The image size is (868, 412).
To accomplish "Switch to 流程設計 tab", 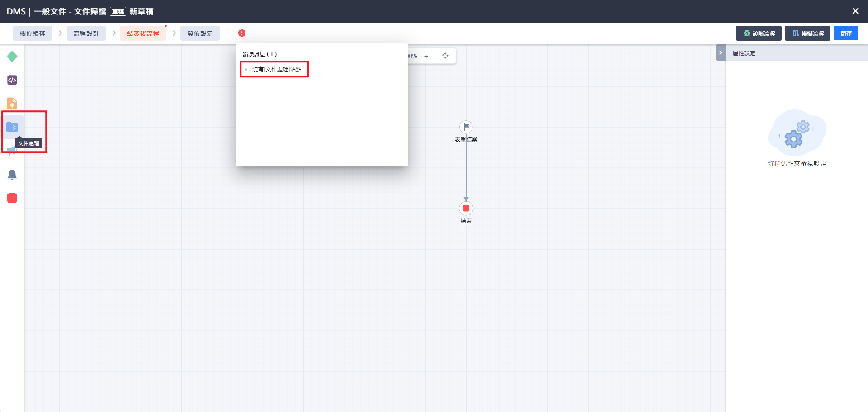I will point(86,33).
